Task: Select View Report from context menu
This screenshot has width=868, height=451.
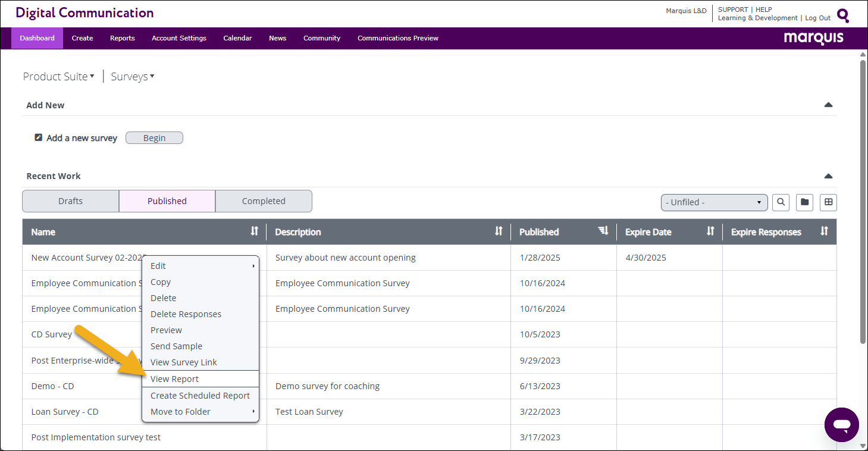Action: [175, 379]
